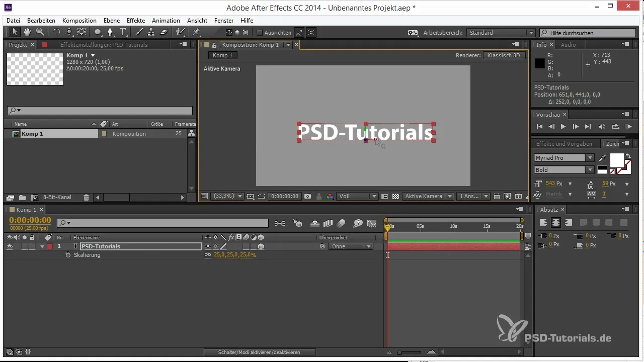Open the composition mini-flowchart icon
The height and width of the screenshot is (362, 644).
tap(280, 223)
